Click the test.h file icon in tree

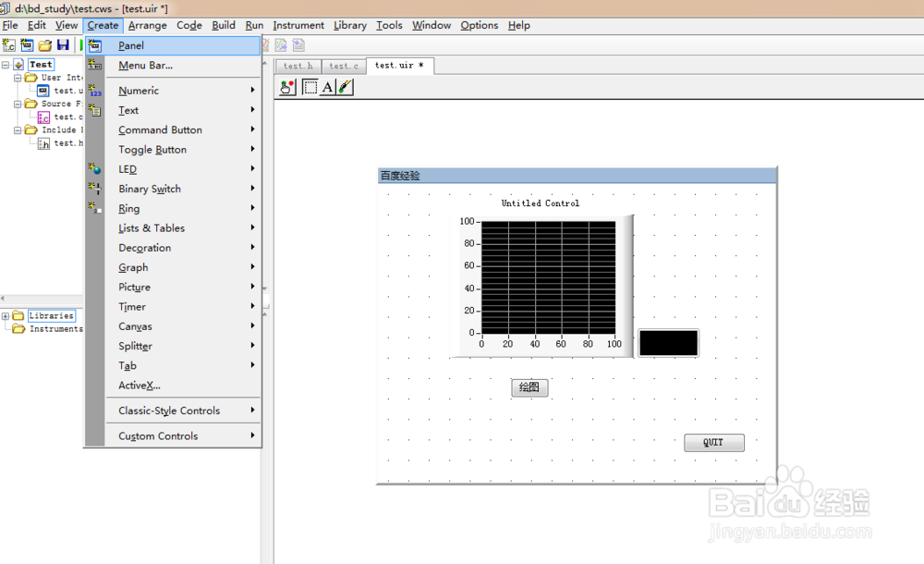(43, 143)
